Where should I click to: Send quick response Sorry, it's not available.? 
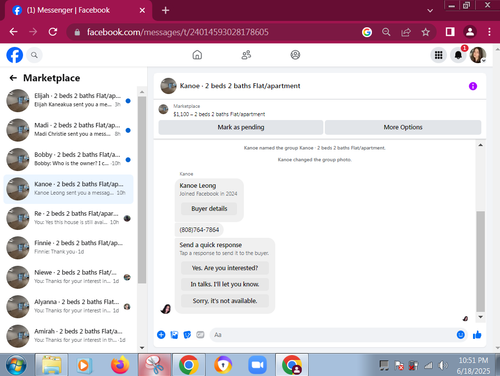click(x=225, y=301)
